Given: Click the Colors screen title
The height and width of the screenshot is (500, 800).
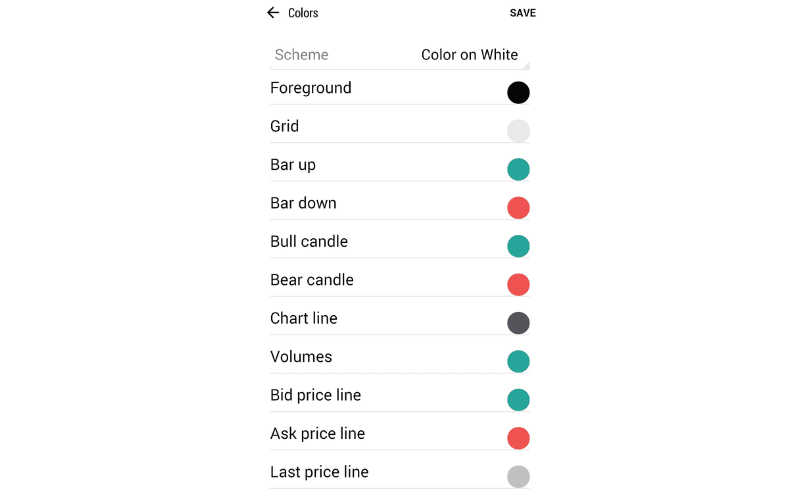Looking at the screenshot, I should click(303, 13).
